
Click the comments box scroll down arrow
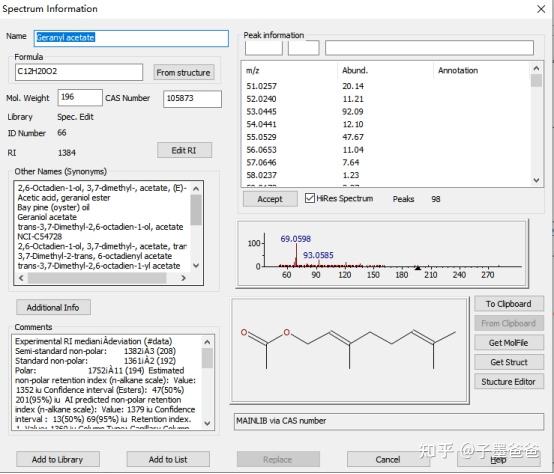(x=207, y=423)
